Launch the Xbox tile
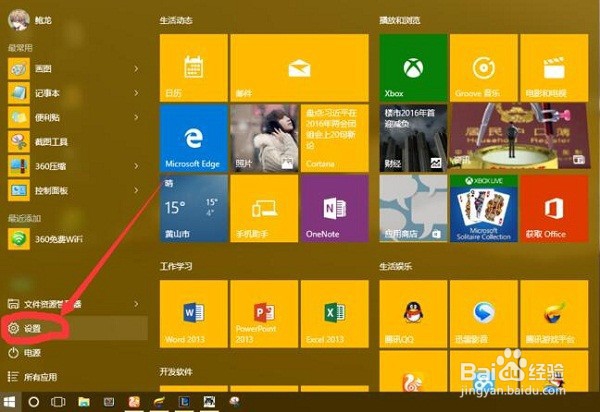600x412 pixels. click(x=413, y=68)
